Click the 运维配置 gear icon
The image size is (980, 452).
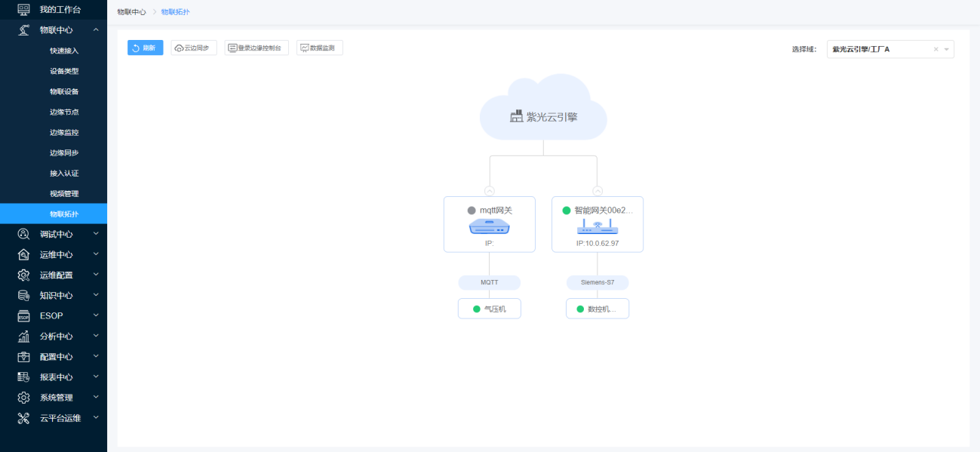click(23, 275)
